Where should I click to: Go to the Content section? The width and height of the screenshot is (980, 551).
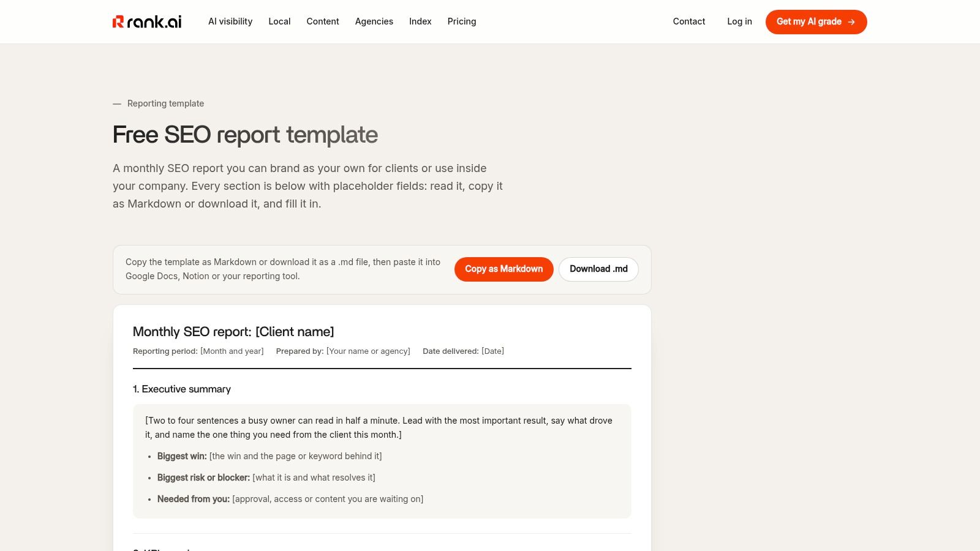pyautogui.click(x=323, y=21)
